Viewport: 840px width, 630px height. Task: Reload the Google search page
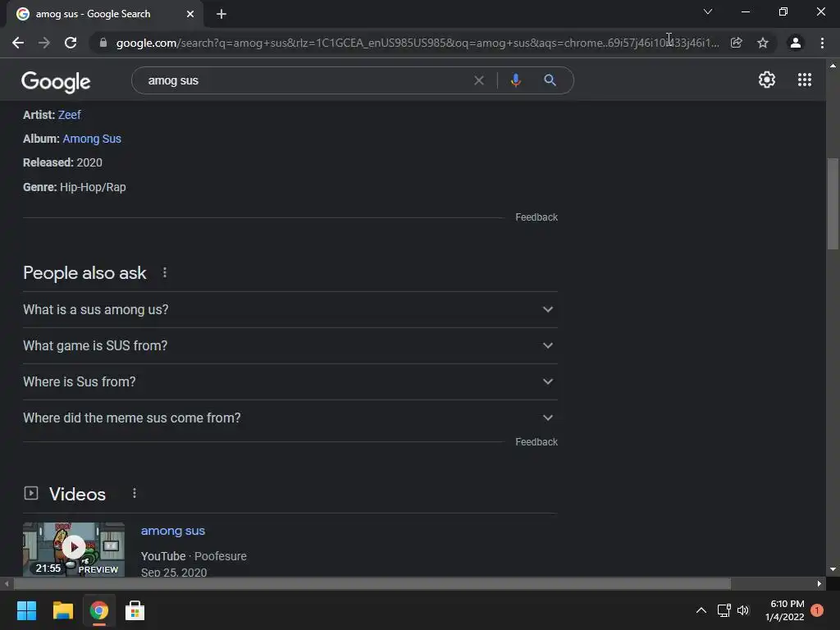click(71, 43)
